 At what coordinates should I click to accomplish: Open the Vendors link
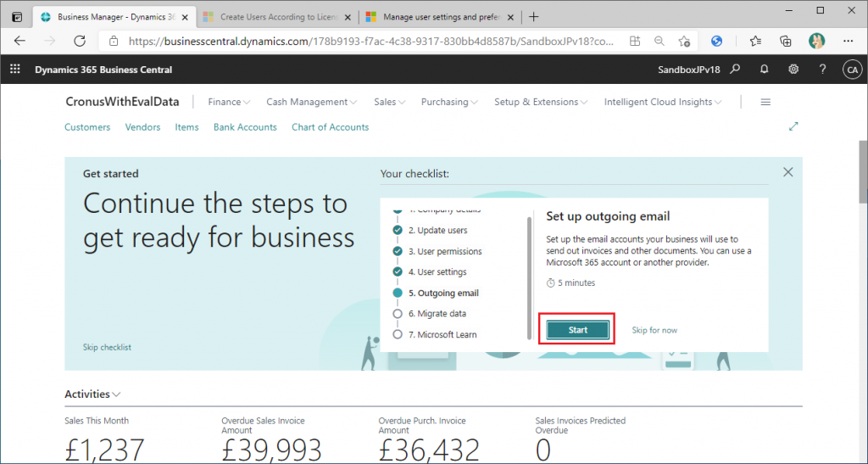coord(142,126)
